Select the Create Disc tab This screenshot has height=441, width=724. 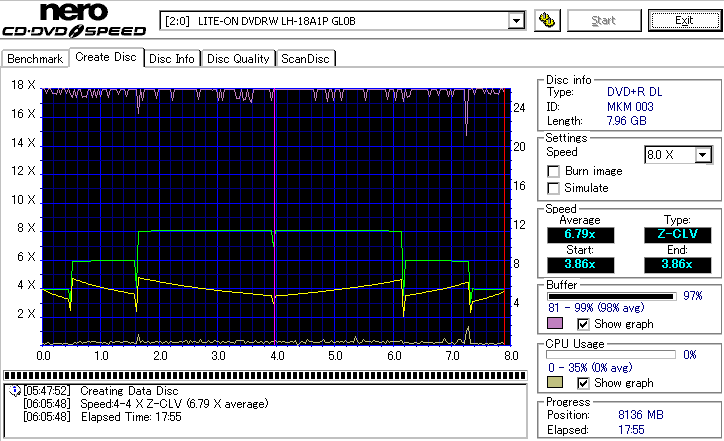click(105, 57)
